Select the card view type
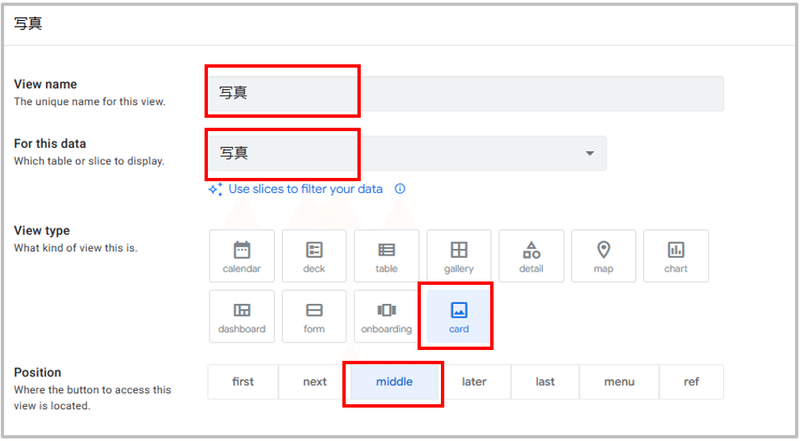The width and height of the screenshot is (800, 441). [459, 316]
